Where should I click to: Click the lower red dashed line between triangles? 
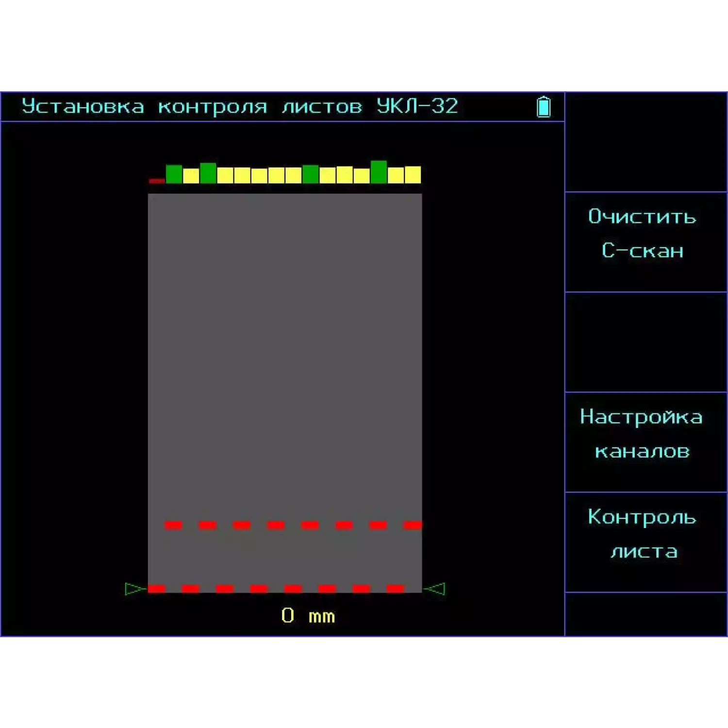click(276, 589)
